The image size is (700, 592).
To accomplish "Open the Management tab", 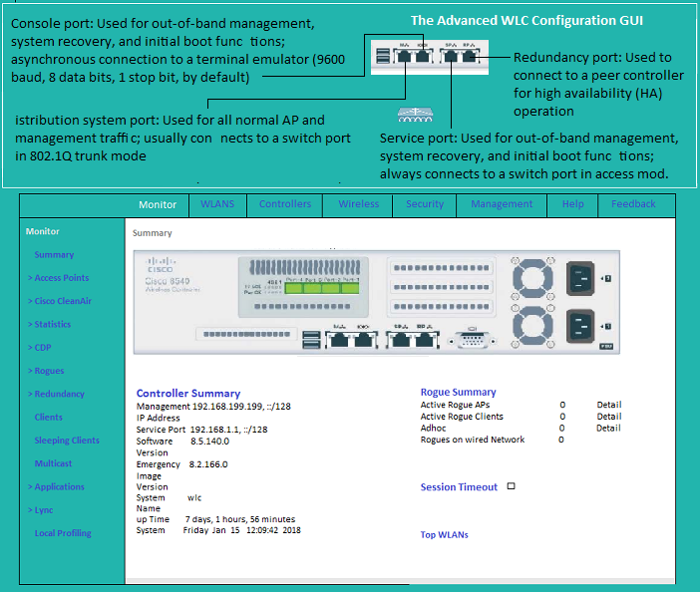I will 502,204.
